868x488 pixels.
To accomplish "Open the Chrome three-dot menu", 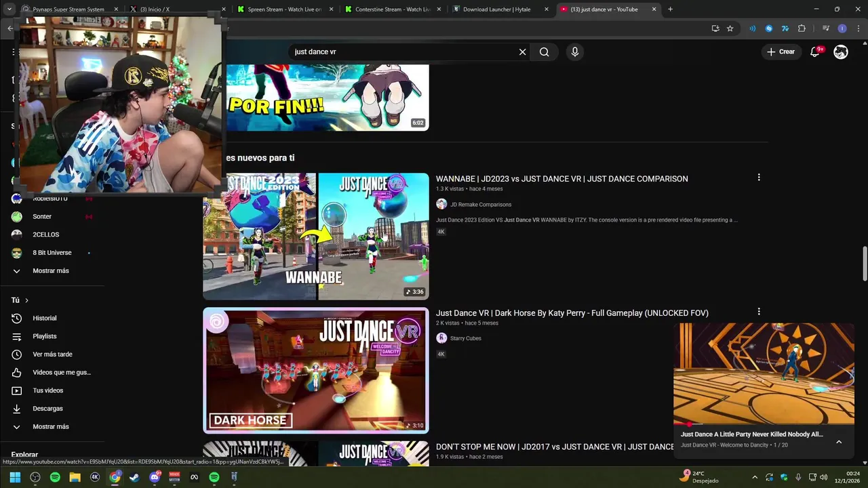I will [x=858, y=28].
